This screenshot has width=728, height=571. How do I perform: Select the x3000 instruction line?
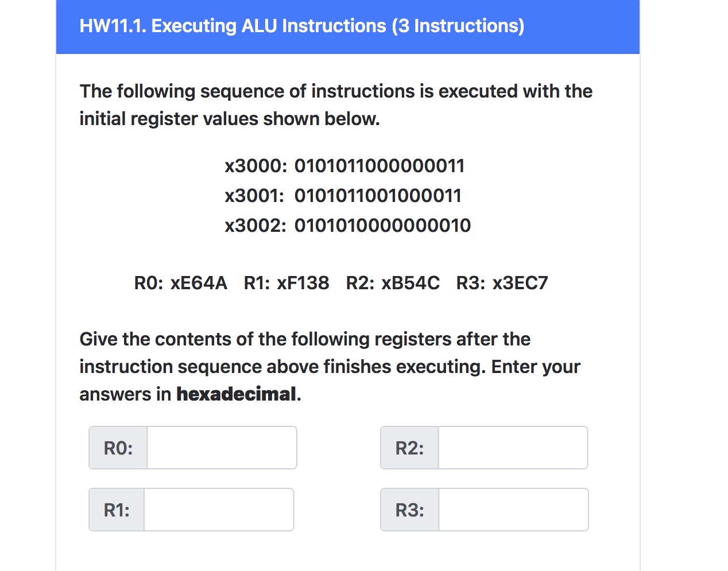(x=344, y=166)
